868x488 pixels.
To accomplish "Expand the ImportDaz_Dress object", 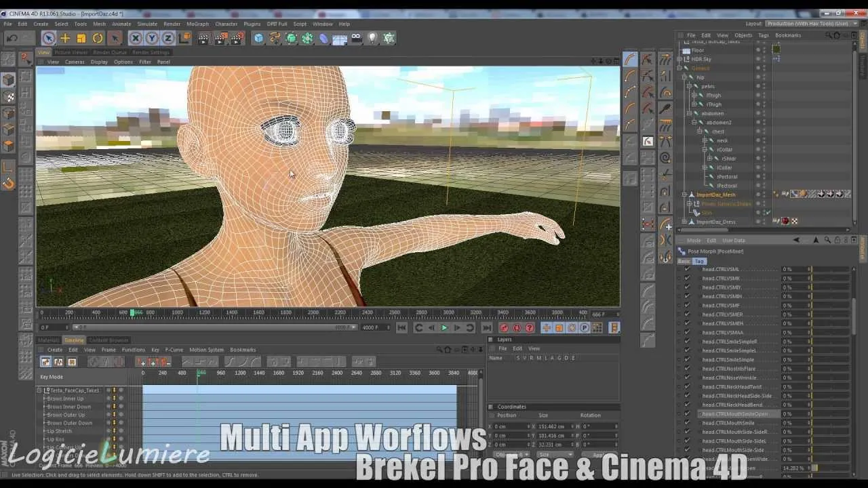I will point(684,222).
